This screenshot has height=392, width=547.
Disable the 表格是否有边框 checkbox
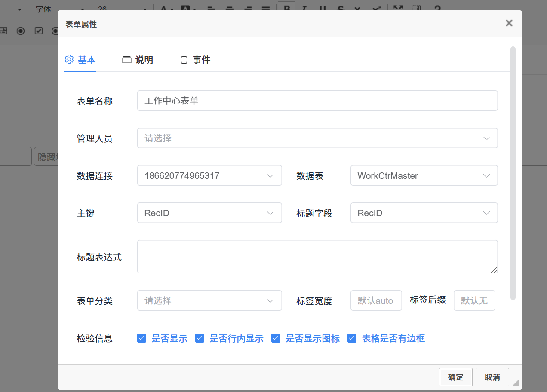(352, 338)
